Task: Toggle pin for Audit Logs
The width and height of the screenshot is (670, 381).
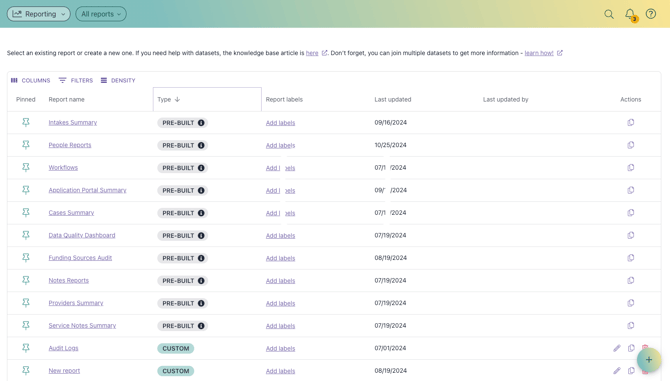Action: click(26, 348)
